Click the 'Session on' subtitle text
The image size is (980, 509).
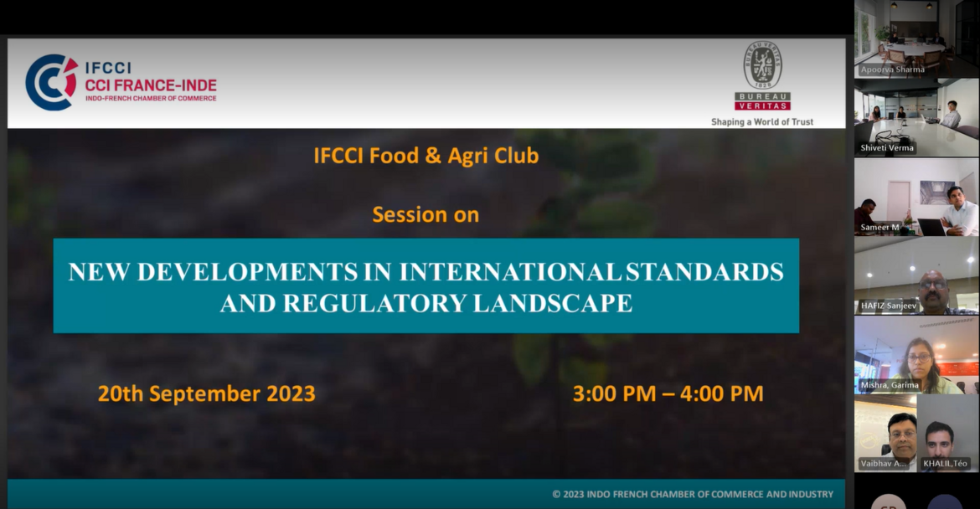pyautogui.click(x=426, y=214)
